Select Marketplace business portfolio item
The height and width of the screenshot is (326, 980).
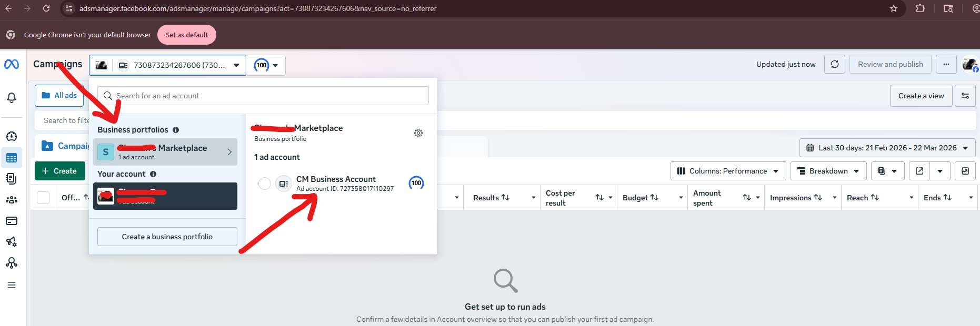[x=165, y=152]
